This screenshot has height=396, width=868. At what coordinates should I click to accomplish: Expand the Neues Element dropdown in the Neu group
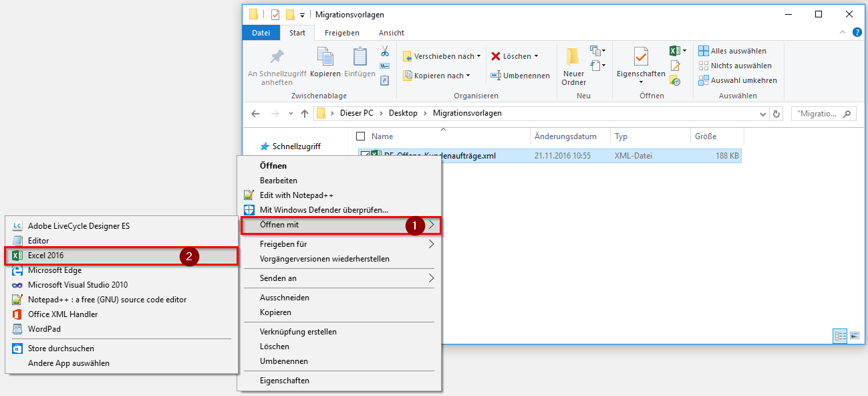[603, 51]
